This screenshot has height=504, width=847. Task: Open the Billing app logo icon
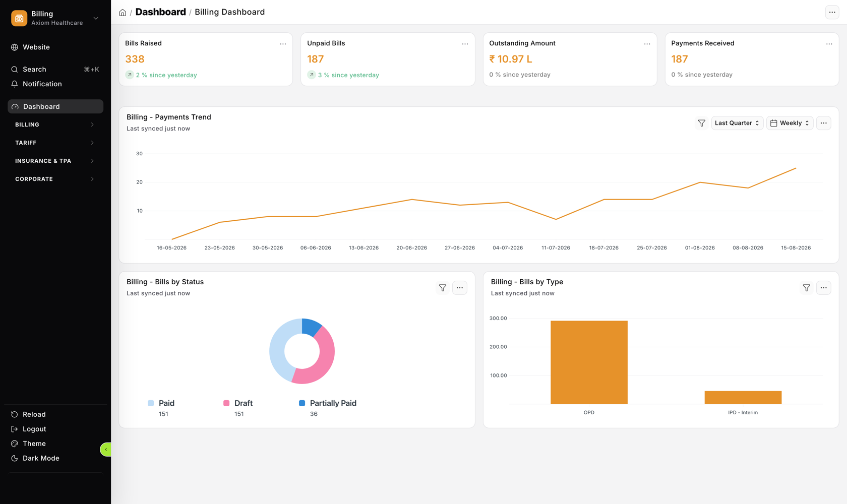(x=19, y=18)
